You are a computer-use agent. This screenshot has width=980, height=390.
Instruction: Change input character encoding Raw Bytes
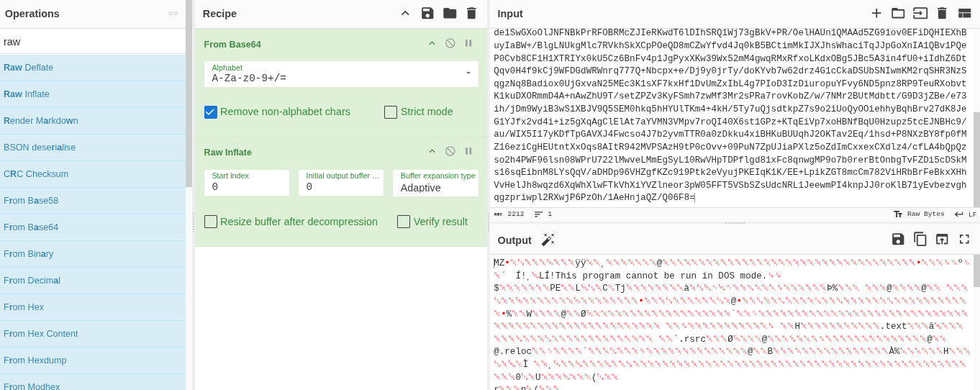point(919,214)
